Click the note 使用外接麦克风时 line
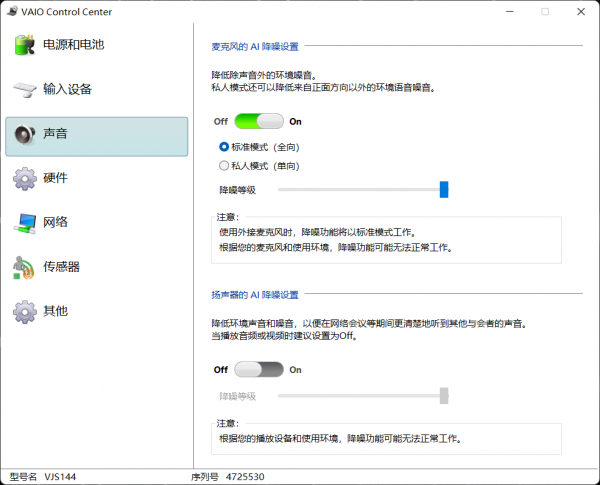 pos(318,232)
